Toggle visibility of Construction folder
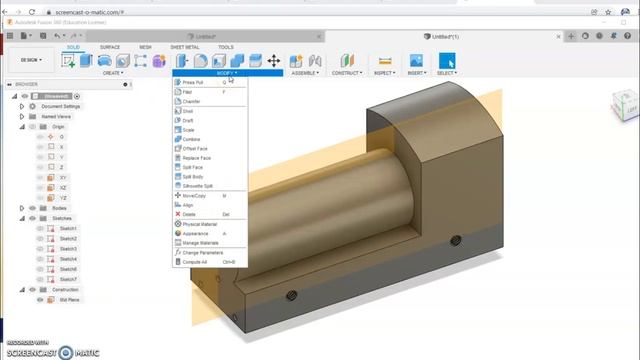640x360 pixels. pyautogui.click(x=33, y=290)
